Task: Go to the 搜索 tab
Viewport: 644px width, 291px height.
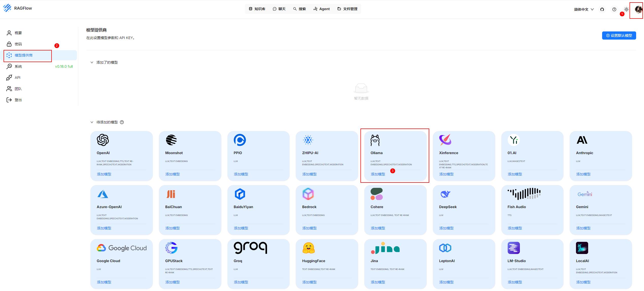Action: click(x=300, y=9)
